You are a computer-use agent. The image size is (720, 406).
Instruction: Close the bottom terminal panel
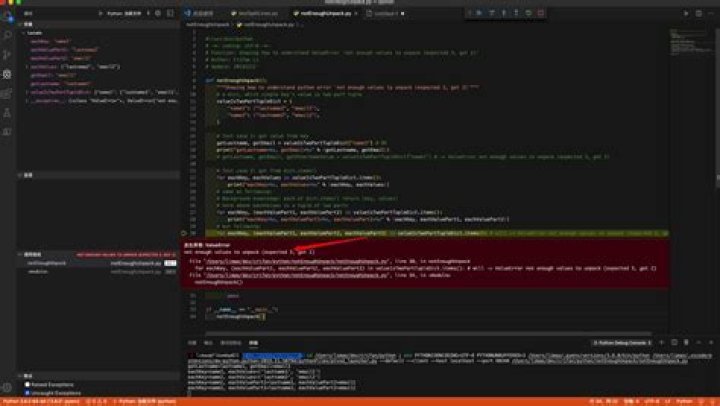click(x=711, y=343)
